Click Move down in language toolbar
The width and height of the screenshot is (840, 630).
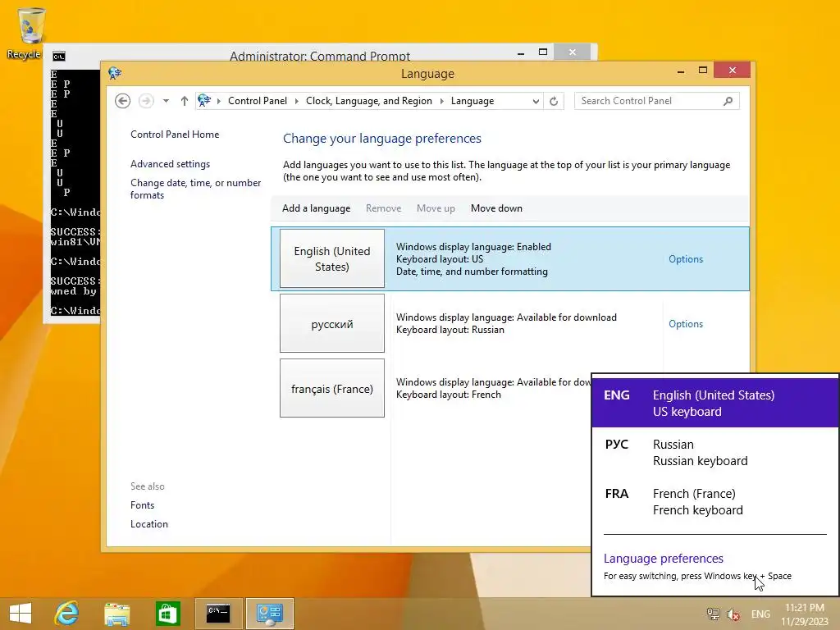point(496,208)
